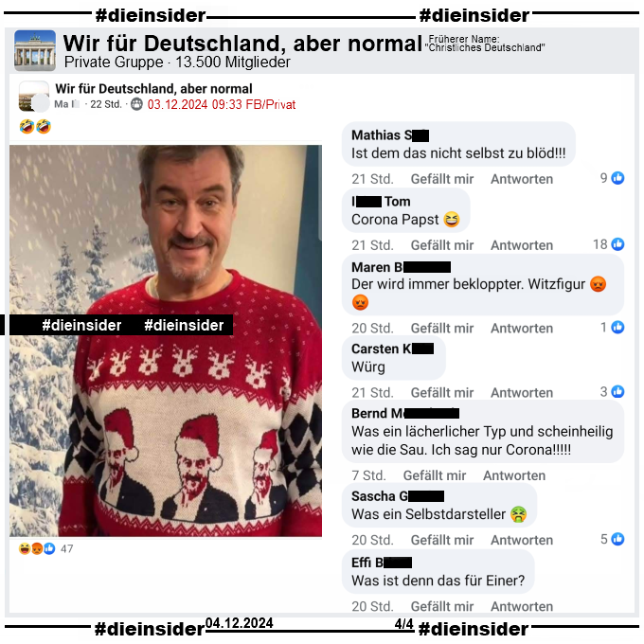Click the 22 Std. post timestamp

pos(106,104)
